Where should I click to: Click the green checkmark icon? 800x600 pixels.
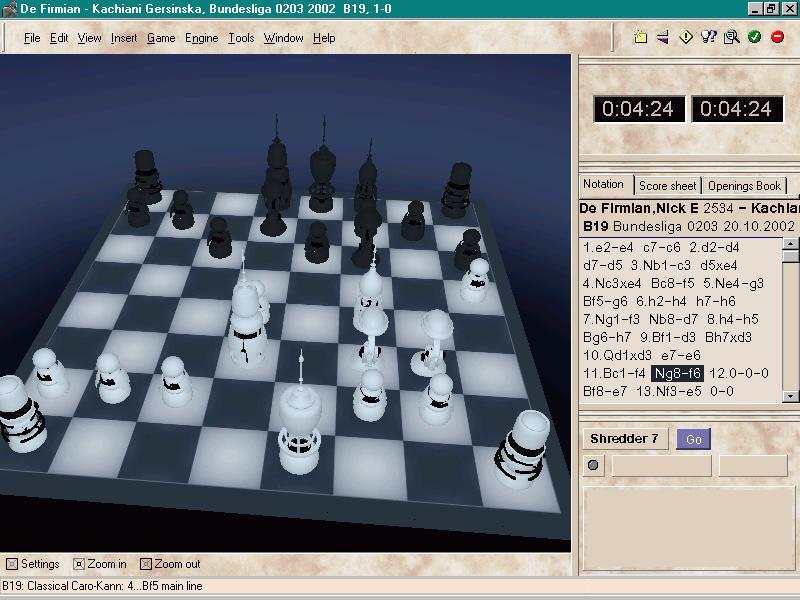click(x=754, y=38)
